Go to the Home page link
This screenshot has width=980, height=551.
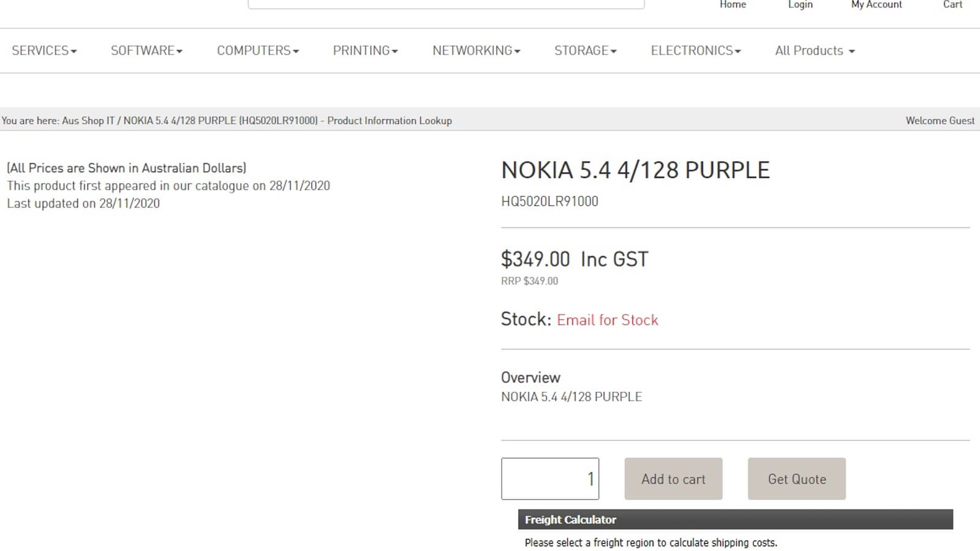point(733,5)
